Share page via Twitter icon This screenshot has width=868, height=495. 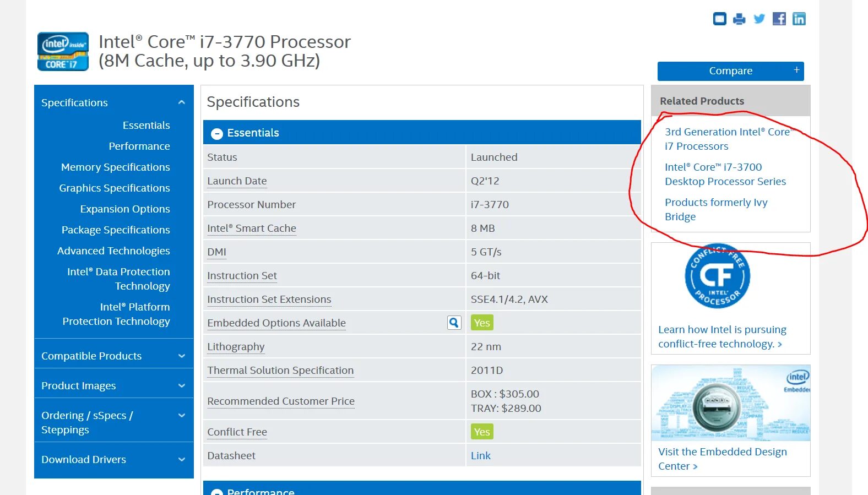759,19
